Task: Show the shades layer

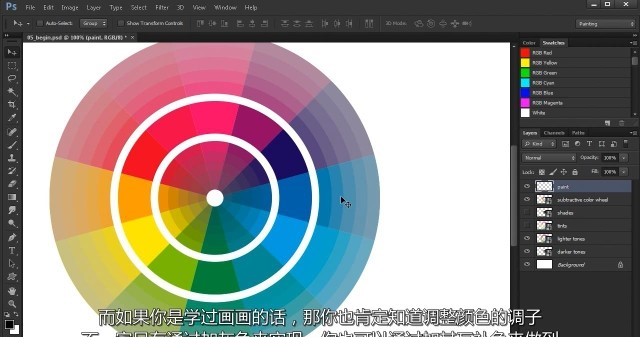Action: click(x=527, y=213)
